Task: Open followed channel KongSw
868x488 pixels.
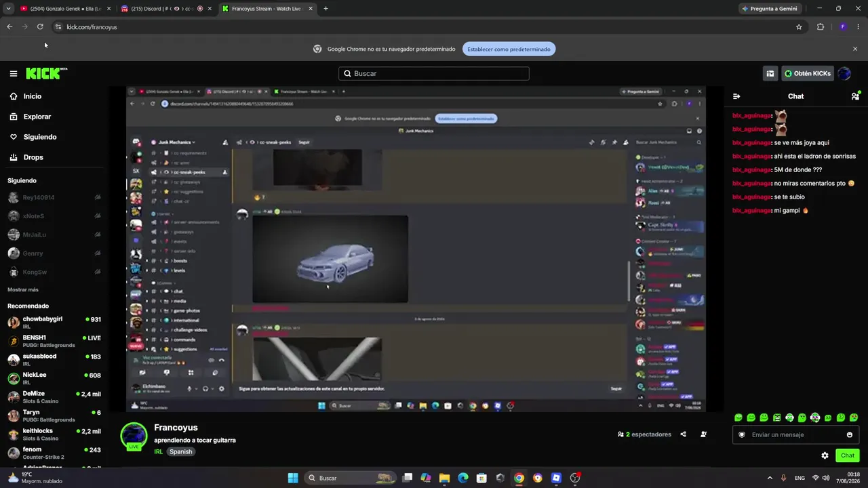Action: [54, 272]
